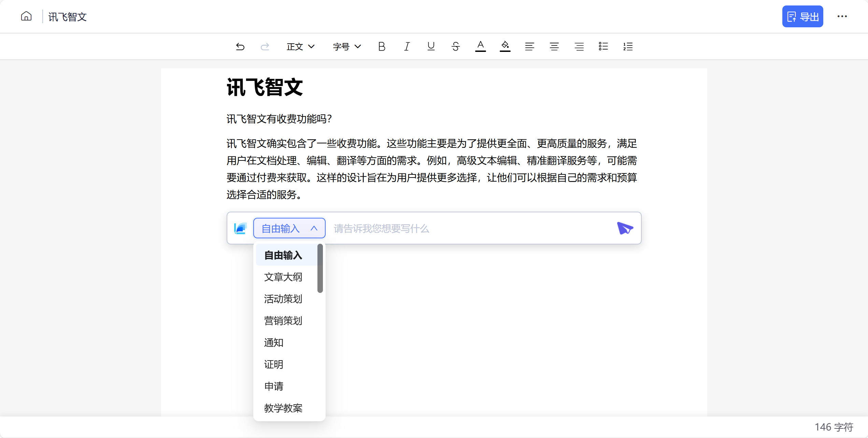Viewport: 868px width, 438px height.
Task: Click in the paragraph starting 讯飞智文确实包含了
Action: [x=432, y=169]
